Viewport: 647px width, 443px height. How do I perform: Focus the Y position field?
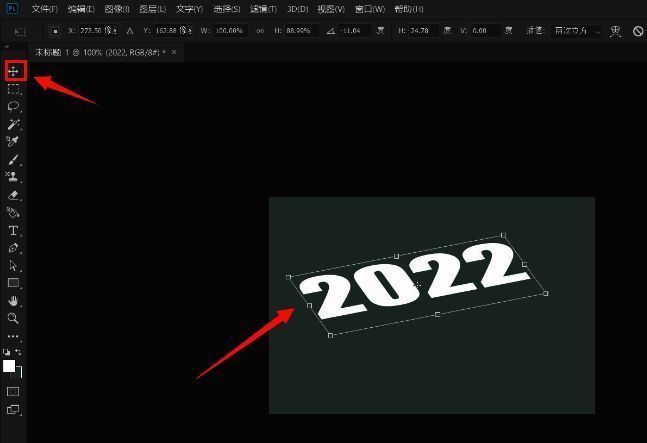(x=173, y=31)
